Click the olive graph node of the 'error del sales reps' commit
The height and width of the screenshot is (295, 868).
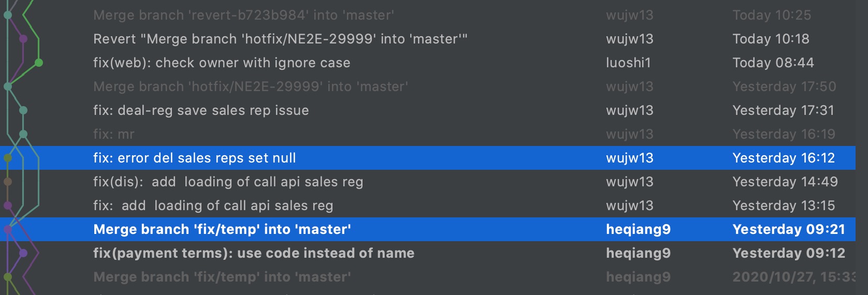pos(8,158)
